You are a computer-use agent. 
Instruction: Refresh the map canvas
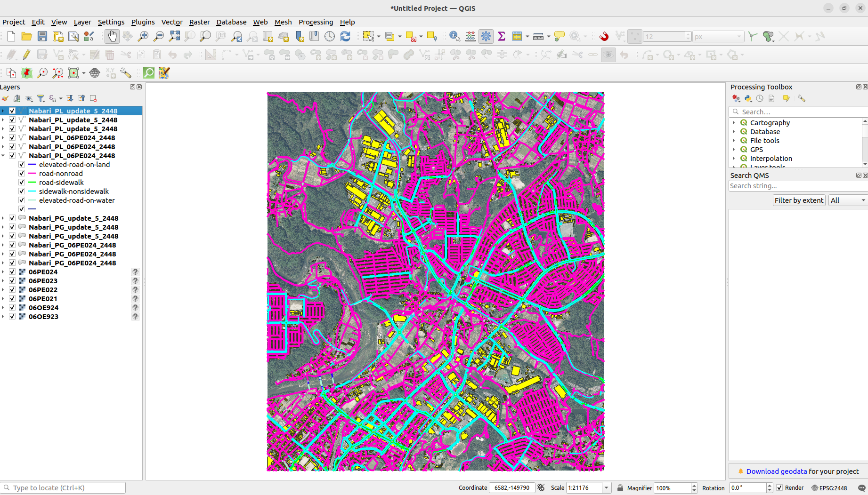tap(345, 36)
